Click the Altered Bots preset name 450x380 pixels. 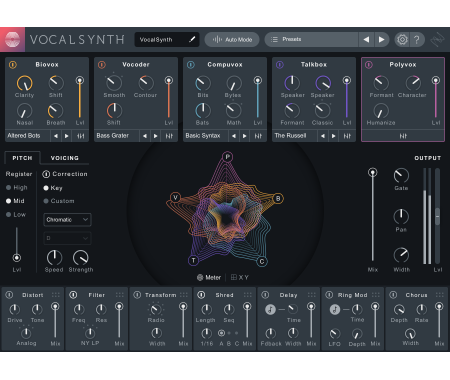pos(24,136)
